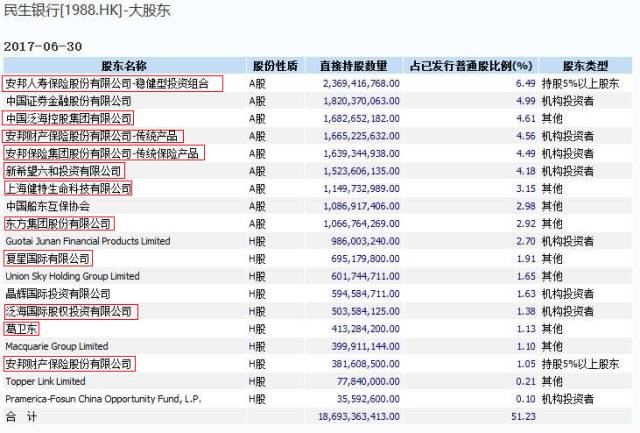Click share count 2,369,416,768.00
This screenshot has height=433, width=640.
point(361,84)
